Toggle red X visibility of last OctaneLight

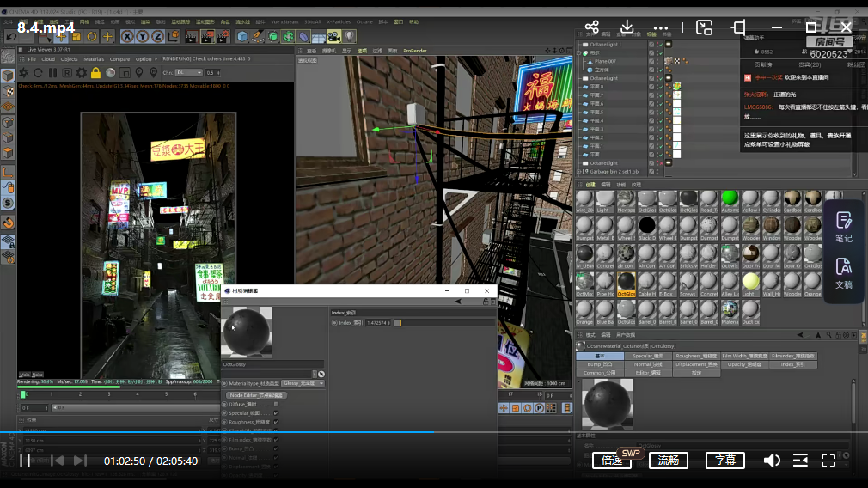pyautogui.click(x=660, y=163)
